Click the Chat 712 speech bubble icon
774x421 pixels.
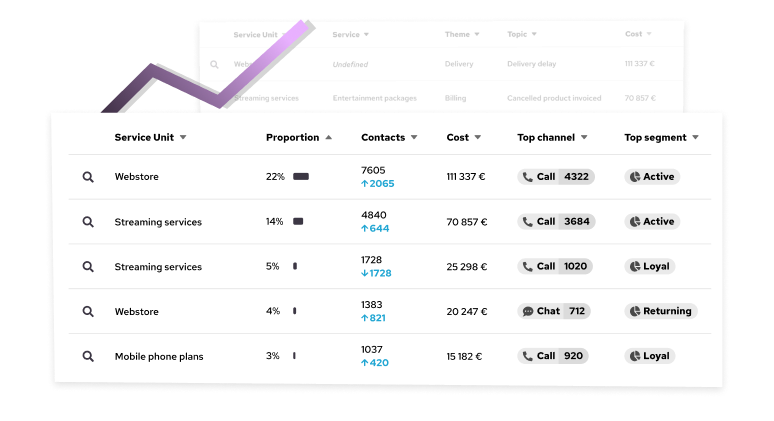click(x=528, y=311)
